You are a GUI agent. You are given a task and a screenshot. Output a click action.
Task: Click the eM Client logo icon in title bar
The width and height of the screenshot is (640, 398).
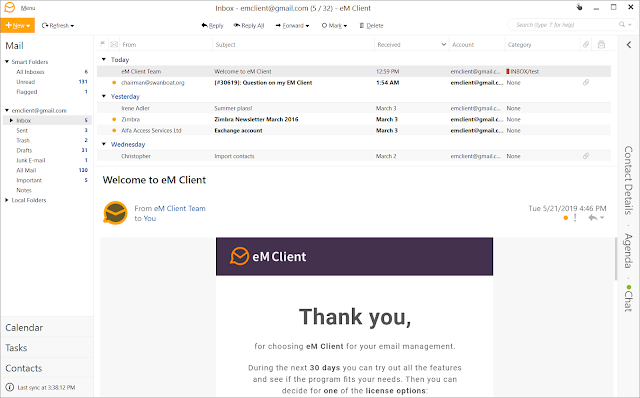[9, 7]
